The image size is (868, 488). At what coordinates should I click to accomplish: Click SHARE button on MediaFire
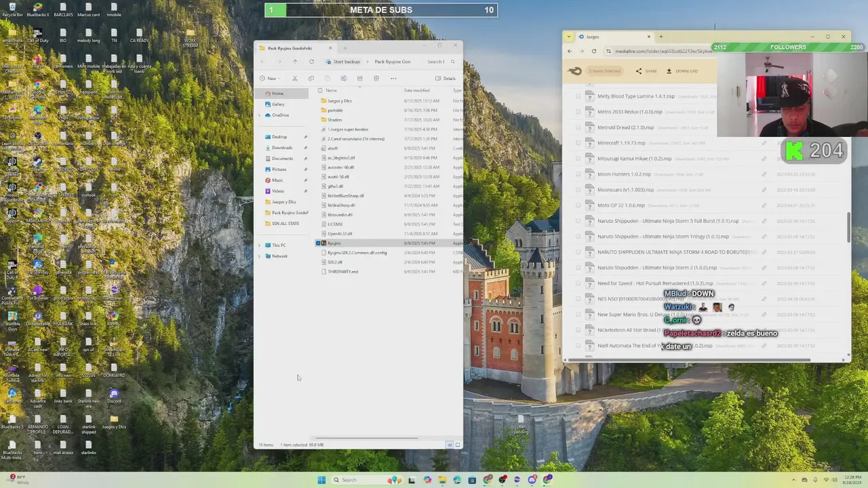tap(646, 71)
